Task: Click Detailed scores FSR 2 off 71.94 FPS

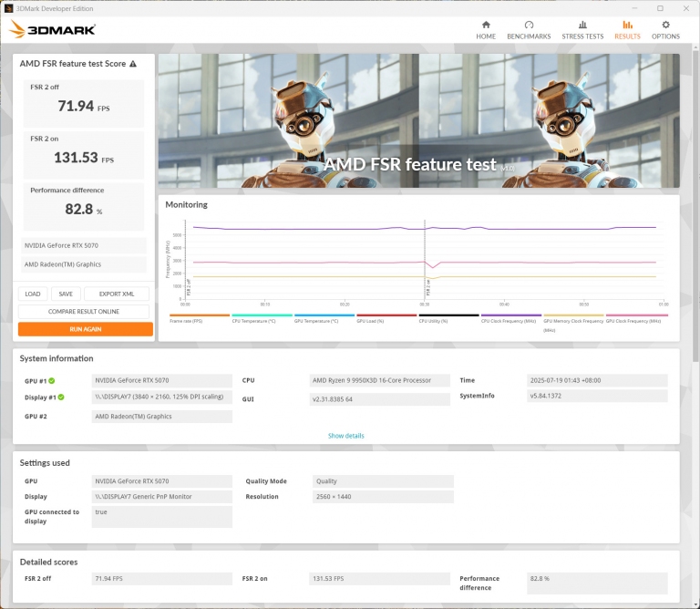Action: click(x=161, y=579)
